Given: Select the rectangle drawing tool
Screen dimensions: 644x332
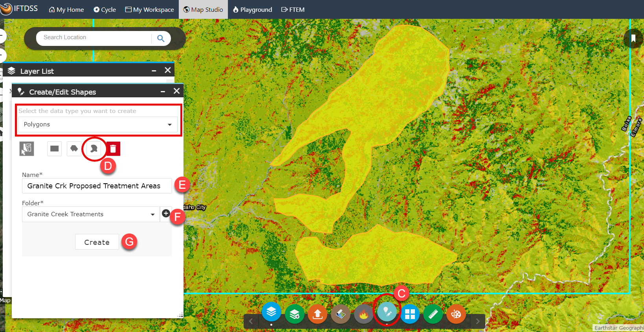Looking at the screenshot, I should pos(55,149).
